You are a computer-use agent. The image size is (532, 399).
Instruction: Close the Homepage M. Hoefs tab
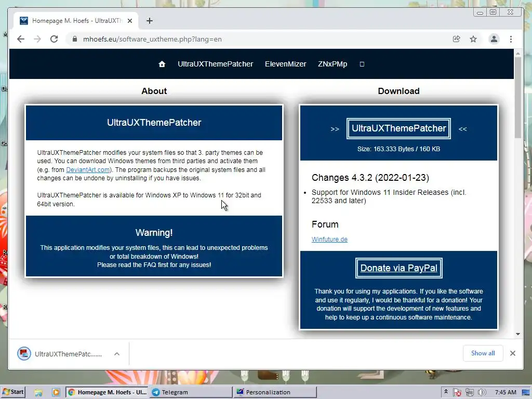point(130,21)
